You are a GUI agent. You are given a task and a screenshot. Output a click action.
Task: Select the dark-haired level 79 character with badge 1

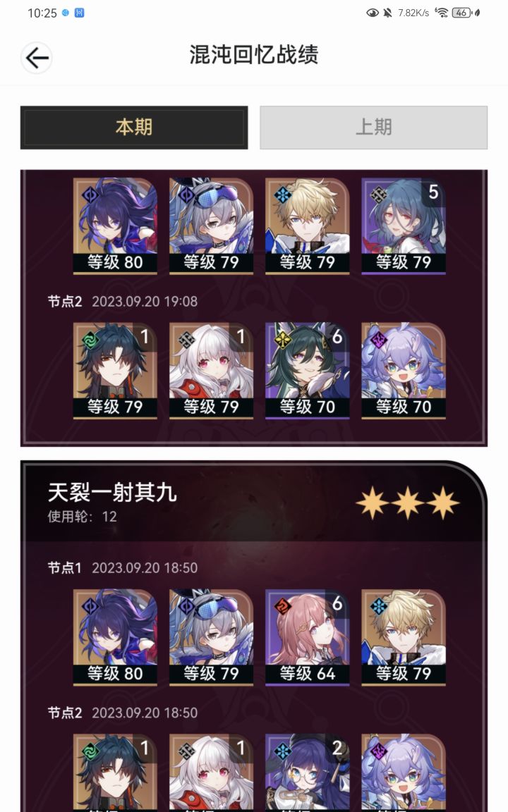pyautogui.click(x=115, y=370)
